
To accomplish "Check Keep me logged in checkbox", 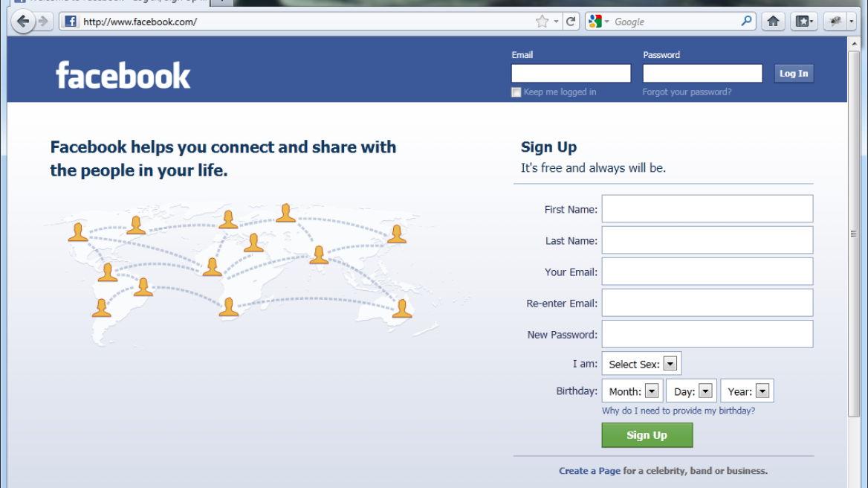I will [x=516, y=92].
